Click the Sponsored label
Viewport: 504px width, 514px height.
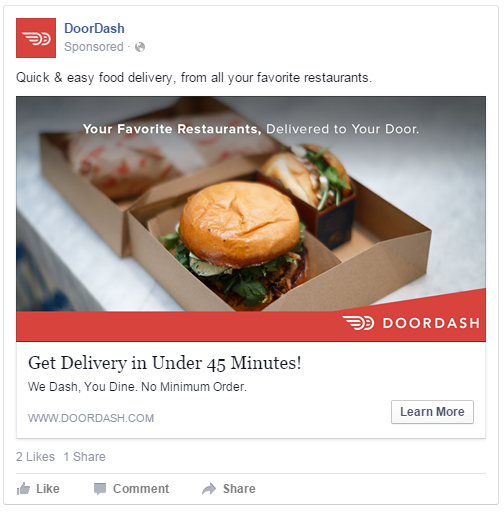tap(94, 47)
